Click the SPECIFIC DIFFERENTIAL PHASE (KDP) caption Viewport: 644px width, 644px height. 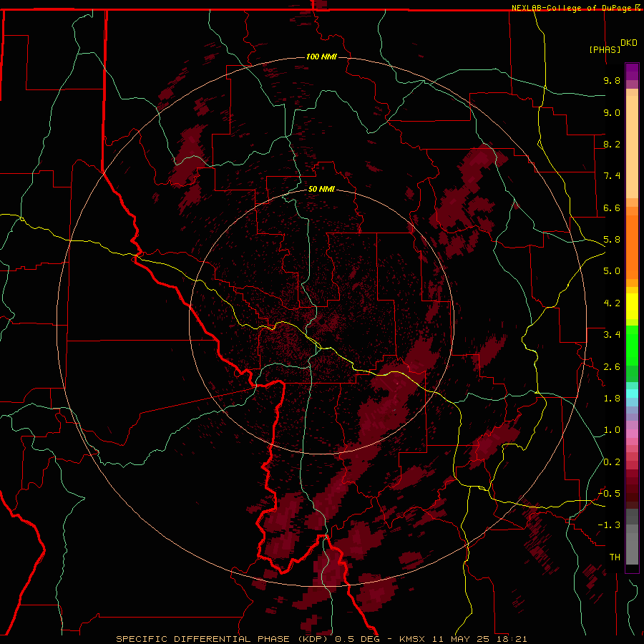(223, 639)
